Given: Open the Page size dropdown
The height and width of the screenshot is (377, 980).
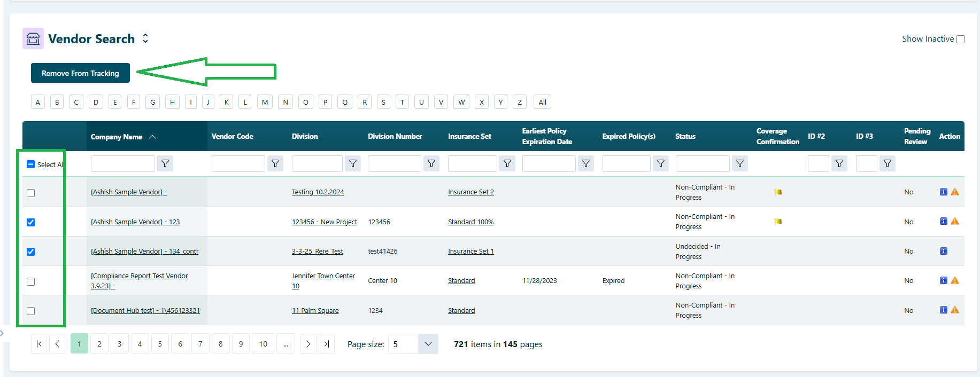Looking at the screenshot, I should tap(428, 344).
